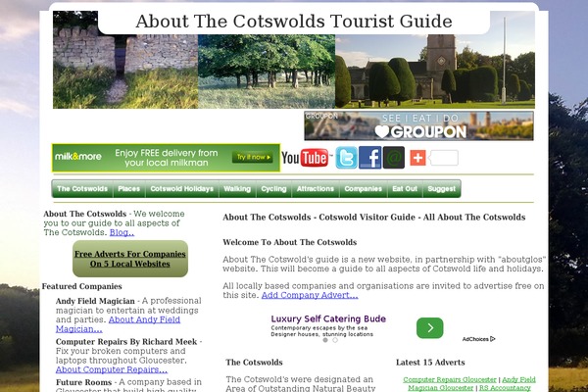Open Computer Repairs Gloucester advert link

450,379
